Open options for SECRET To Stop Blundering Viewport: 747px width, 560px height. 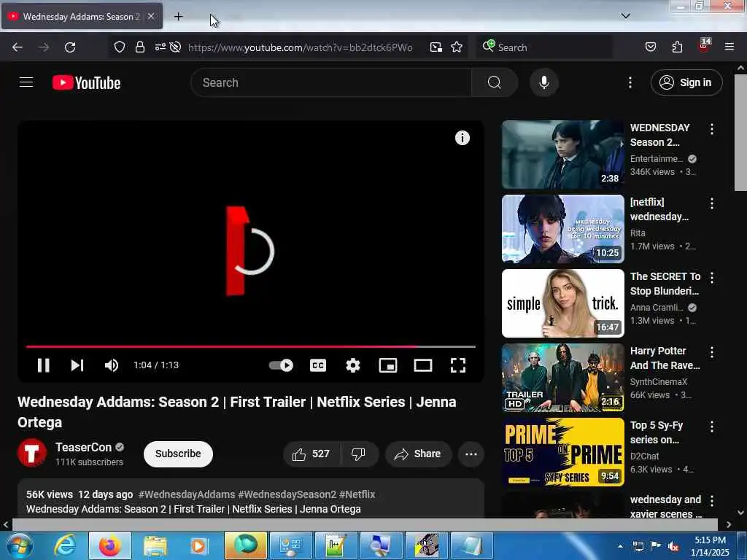[x=712, y=278]
